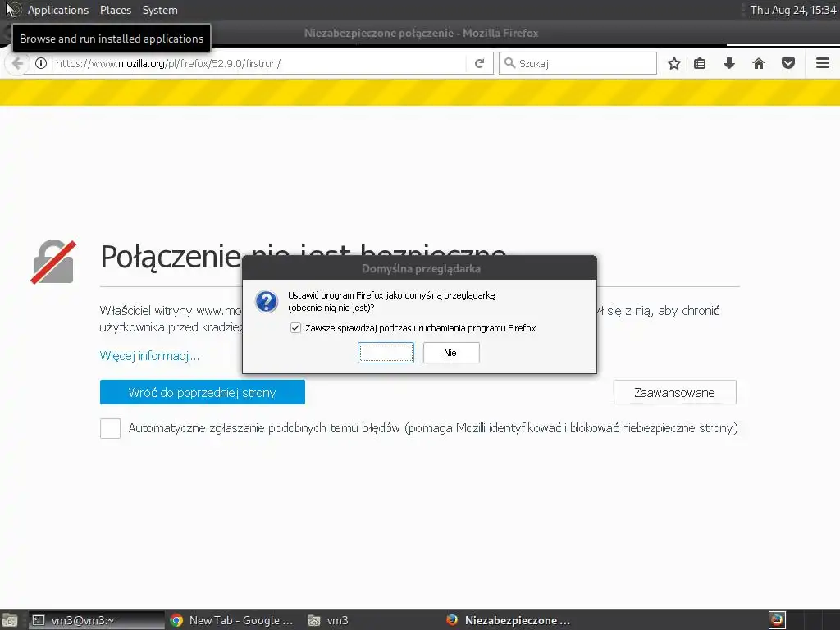Click the search magnifier icon in Szukaj box
This screenshot has height=630, width=840.
click(509, 63)
